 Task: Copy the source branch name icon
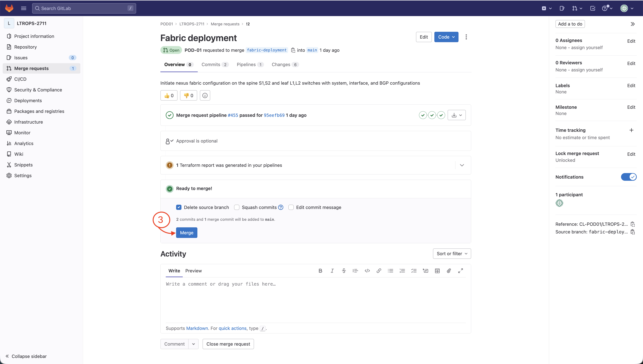click(632, 232)
